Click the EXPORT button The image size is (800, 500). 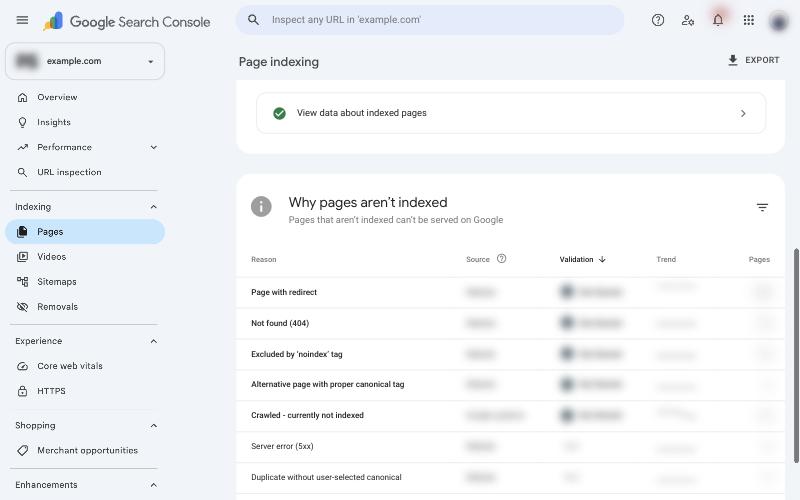point(754,60)
